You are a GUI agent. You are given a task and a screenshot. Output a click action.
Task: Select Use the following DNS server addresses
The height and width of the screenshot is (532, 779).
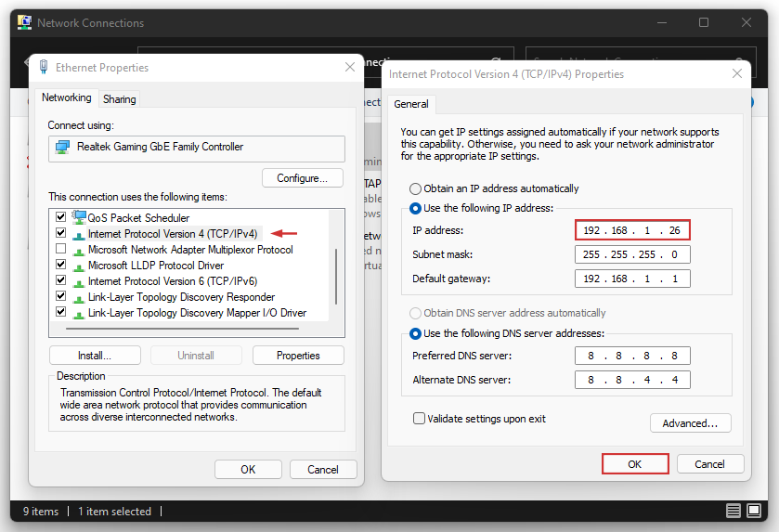[x=415, y=334]
